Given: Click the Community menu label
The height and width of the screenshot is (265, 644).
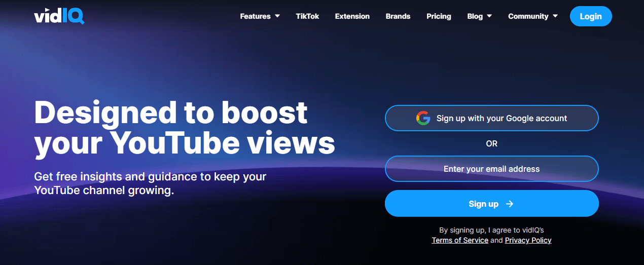Looking at the screenshot, I should 528,16.
